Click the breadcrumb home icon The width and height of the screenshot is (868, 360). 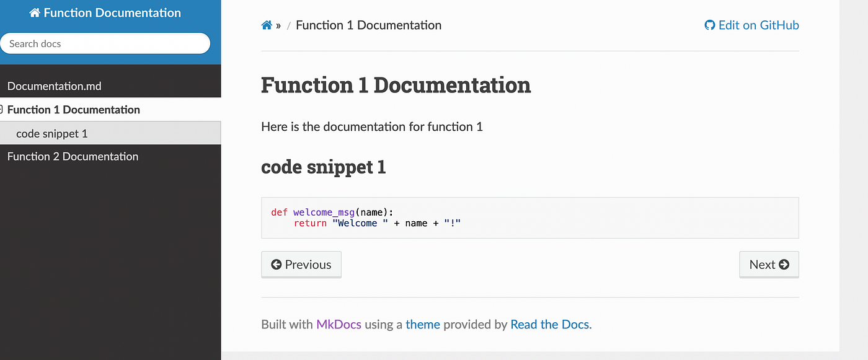tap(267, 25)
